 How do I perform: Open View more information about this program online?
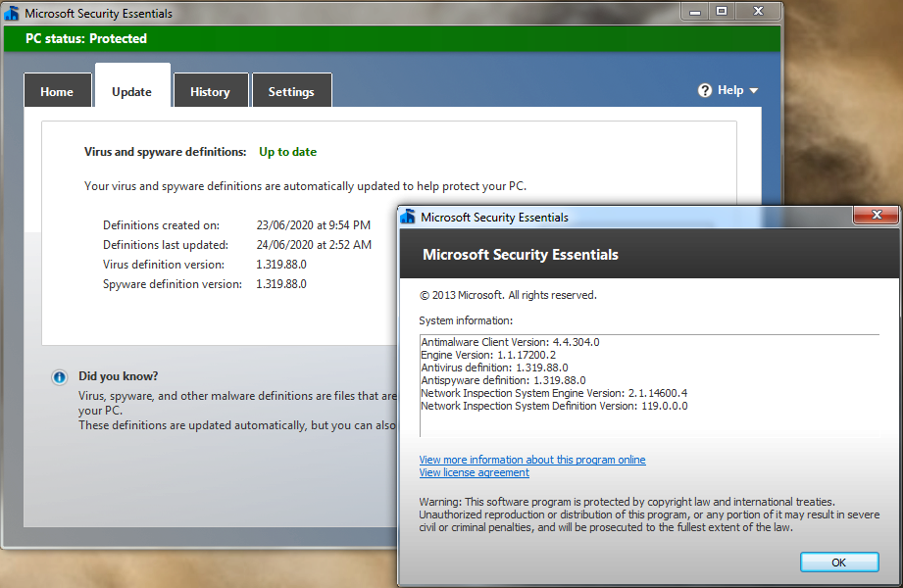(x=532, y=460)
